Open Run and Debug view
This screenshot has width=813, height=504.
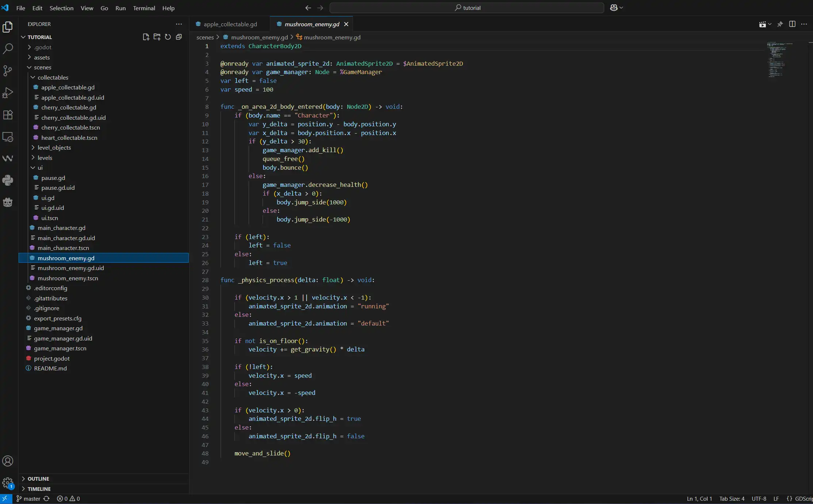click(x=8, y=93)
